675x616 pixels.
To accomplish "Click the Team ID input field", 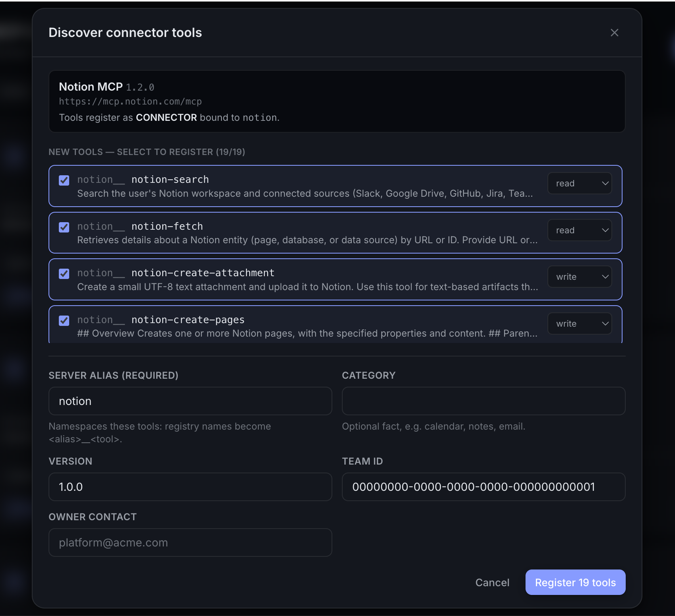I will 483,487.
